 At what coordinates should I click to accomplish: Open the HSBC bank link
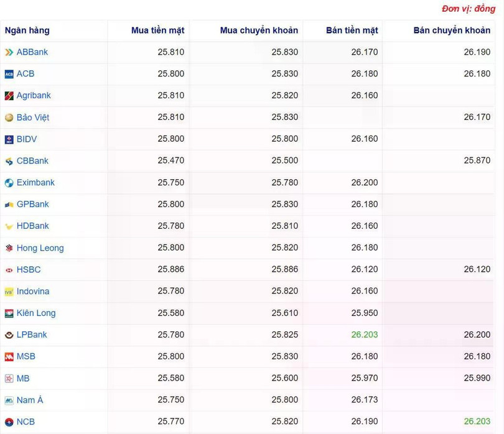point(29,269)
